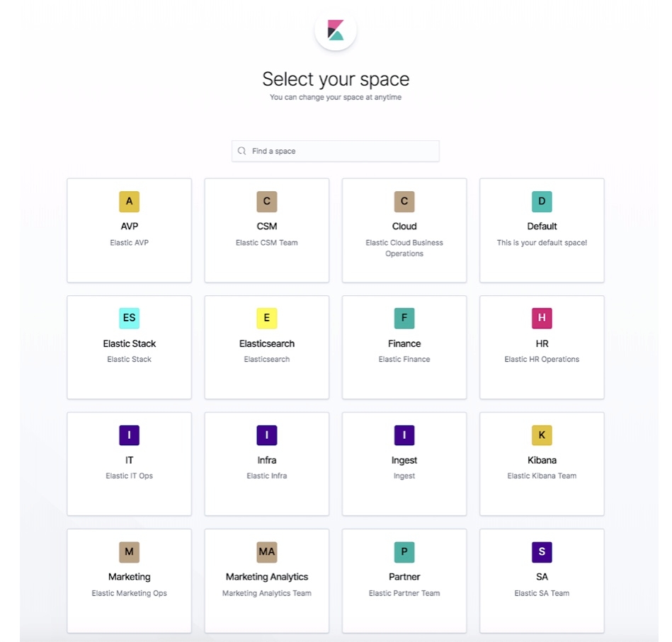Open the Finance space F avatar
Viewport: 672px width, 642px height.
(x=404, y=319)
